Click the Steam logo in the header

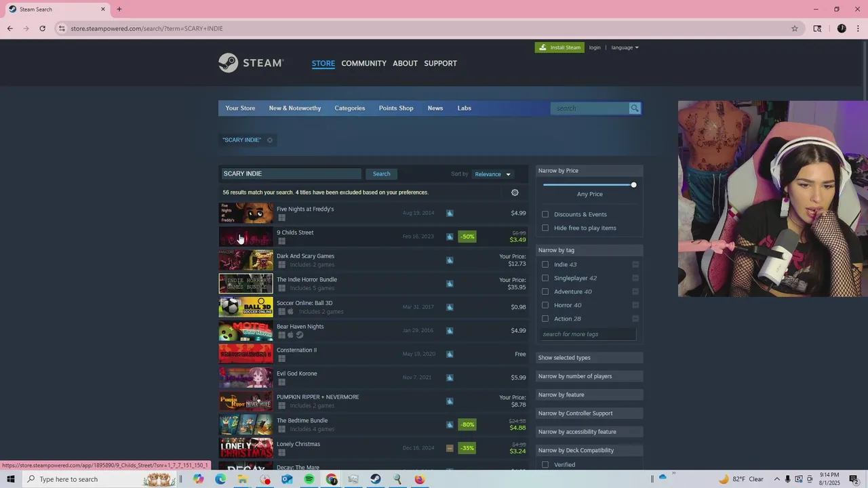tap(250, 63)
